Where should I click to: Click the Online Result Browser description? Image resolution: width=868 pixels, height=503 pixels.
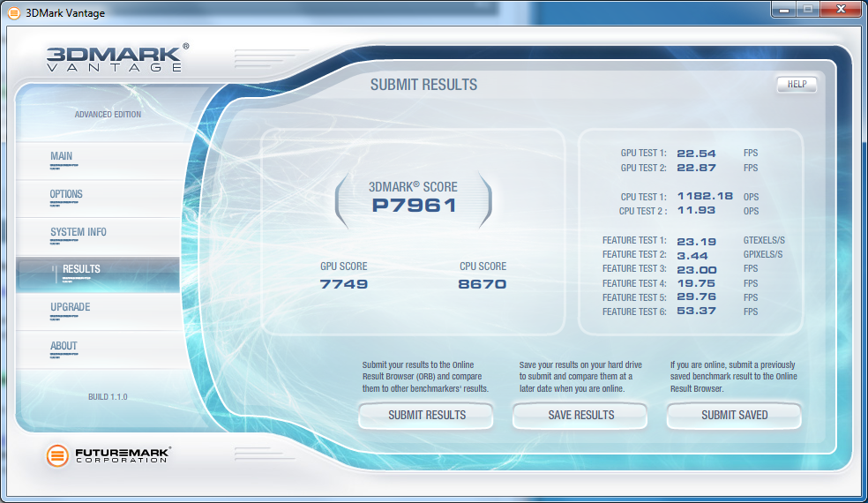pos(425,377)
